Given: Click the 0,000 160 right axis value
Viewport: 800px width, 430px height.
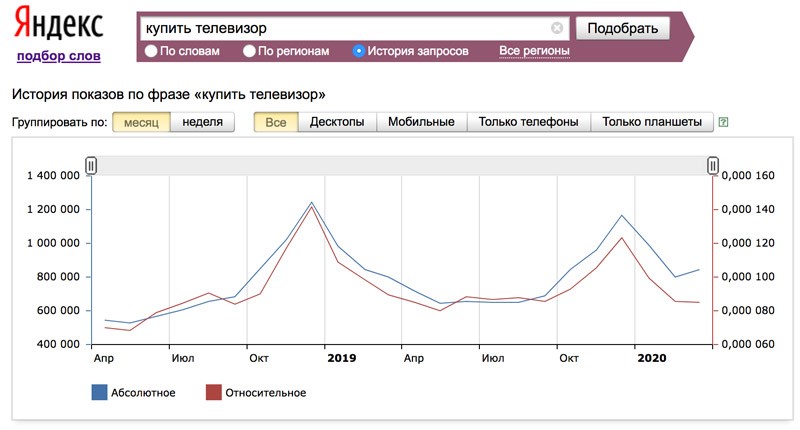Looking at the screenshot, I should [748, 175].
